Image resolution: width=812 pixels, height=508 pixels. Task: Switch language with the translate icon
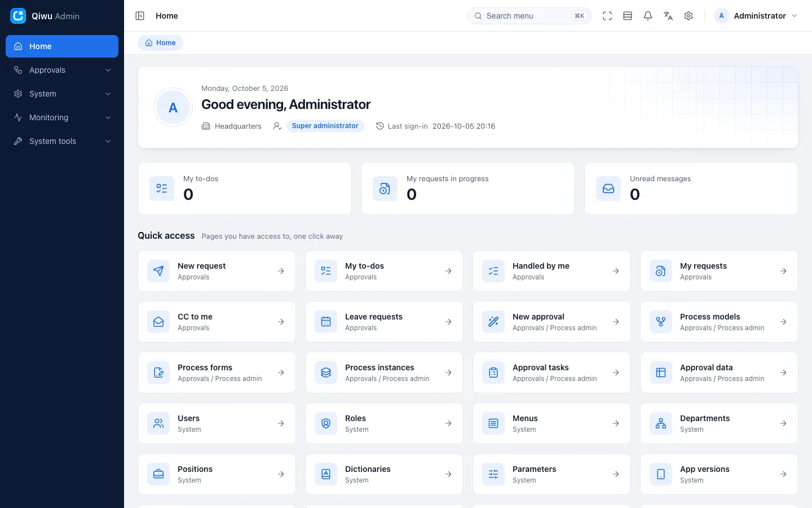[x=668, y=16]
